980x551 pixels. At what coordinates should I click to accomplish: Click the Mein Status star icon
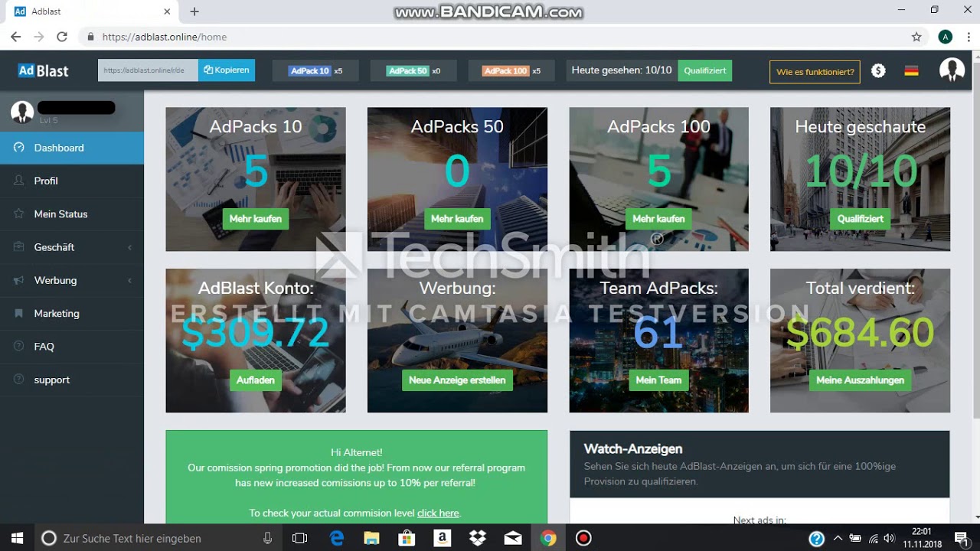(18, 214)
